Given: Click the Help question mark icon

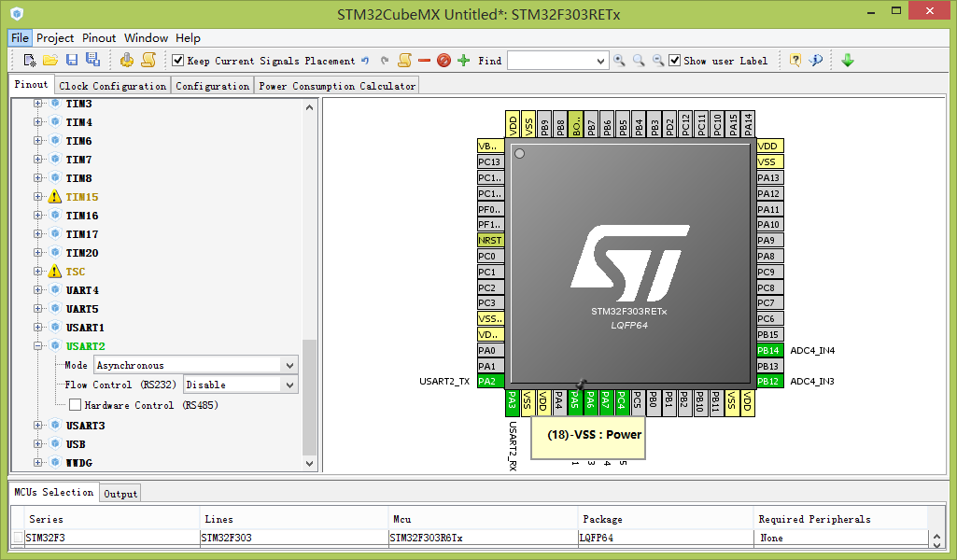Looking at the screenshot, I should [795, 60].
